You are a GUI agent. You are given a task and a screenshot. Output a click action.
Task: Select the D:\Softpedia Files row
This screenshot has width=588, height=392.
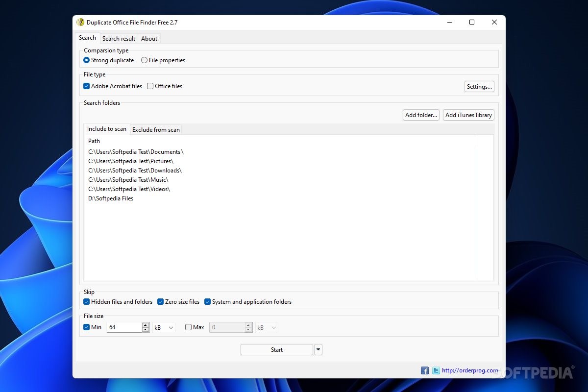pos(280,198)
